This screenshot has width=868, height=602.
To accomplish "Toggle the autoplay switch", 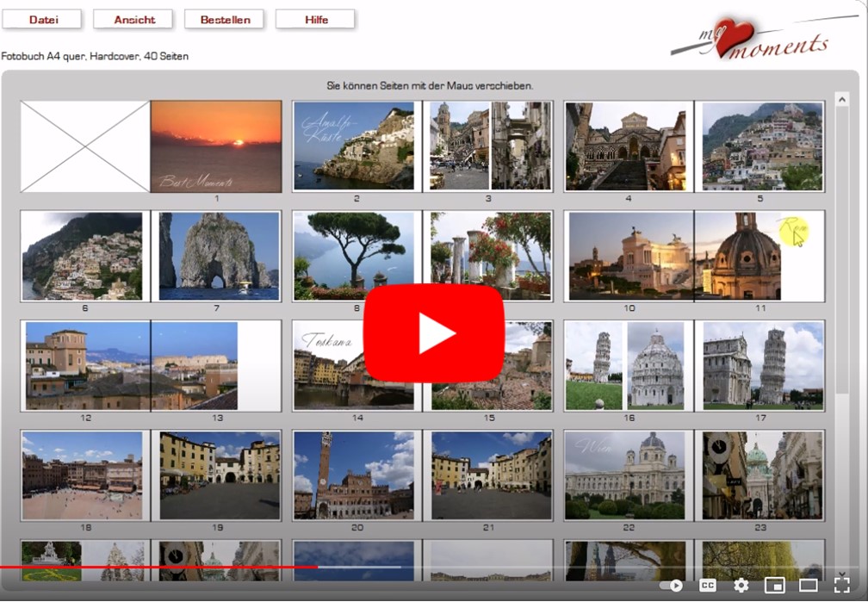I will [672, 586].
